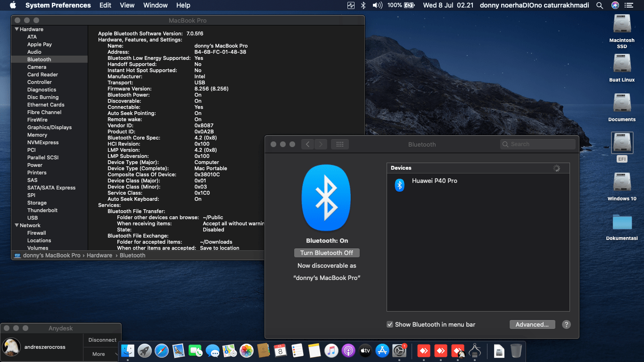Uncheck Show Bluetooth in menu bar

390,324
